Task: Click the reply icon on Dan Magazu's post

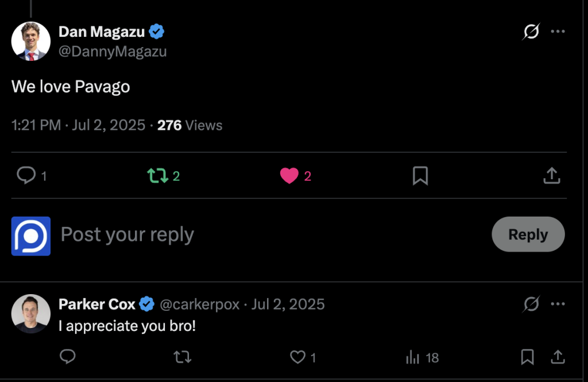Action: 26,176
